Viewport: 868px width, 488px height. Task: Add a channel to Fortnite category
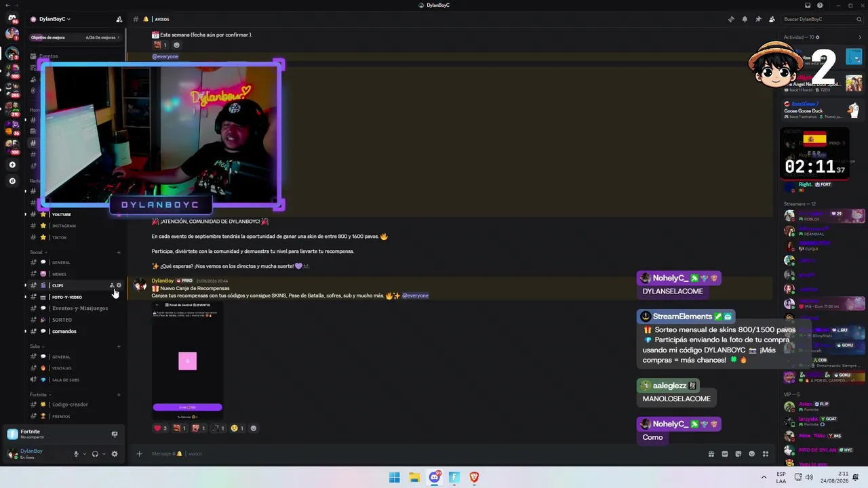click(x=119, y=394)
